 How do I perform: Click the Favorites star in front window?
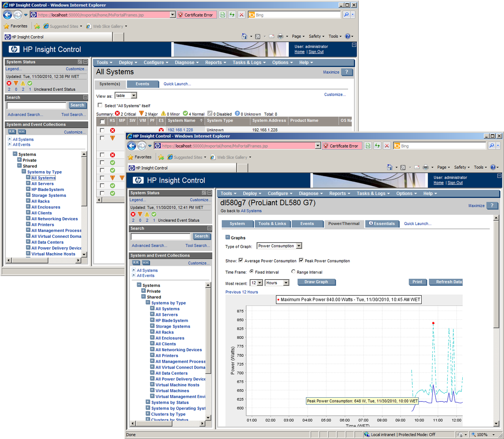point(131,157)
